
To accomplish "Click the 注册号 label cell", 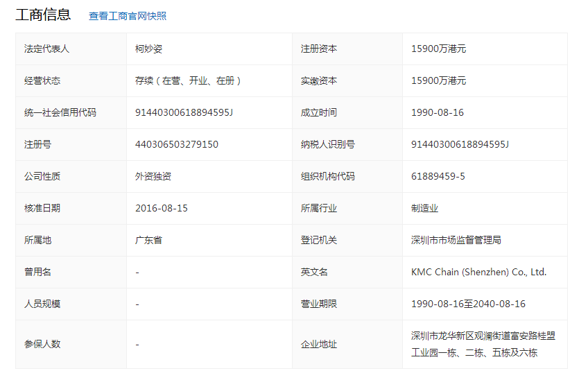I will point(71,144).
